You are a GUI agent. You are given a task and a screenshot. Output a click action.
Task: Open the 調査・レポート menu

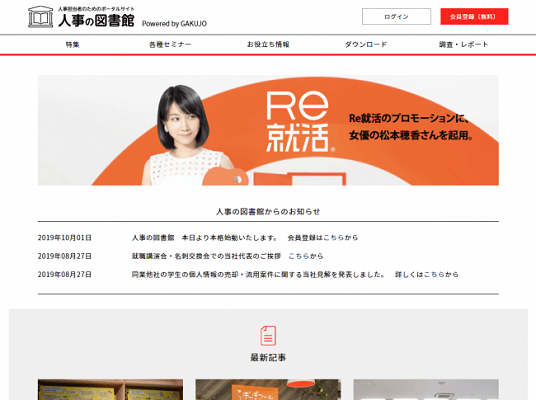click(x=464, y=44)
